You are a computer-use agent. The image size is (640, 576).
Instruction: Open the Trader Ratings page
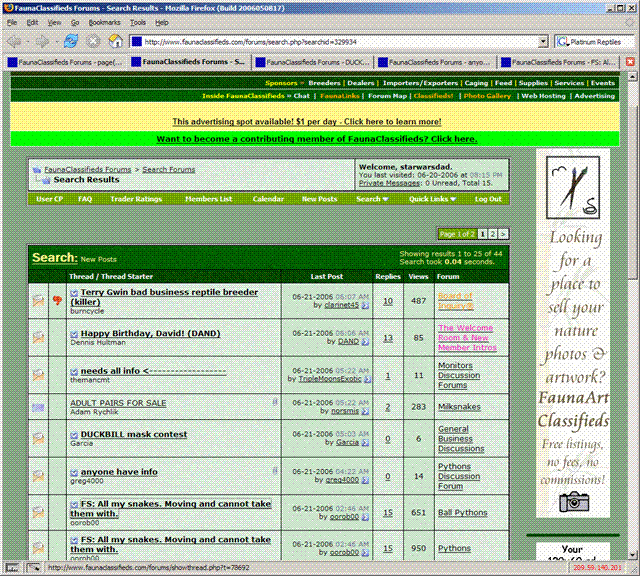pyautogui.click(x=136, y=199)
